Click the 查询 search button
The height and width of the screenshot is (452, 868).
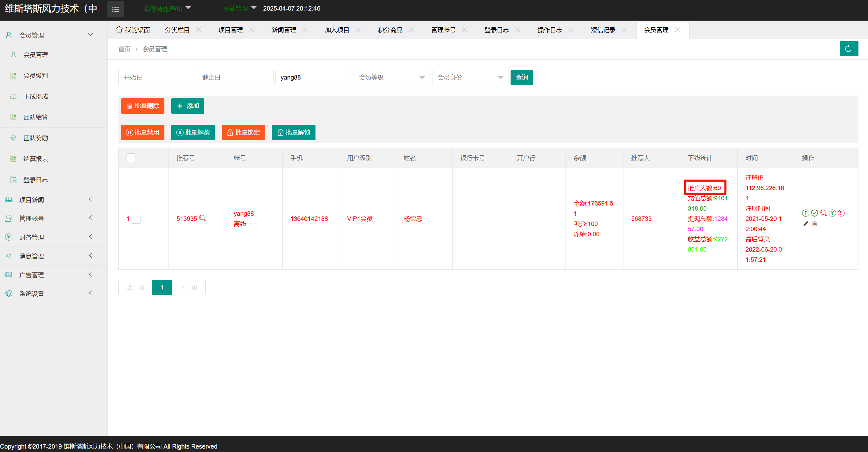[522, 77]
